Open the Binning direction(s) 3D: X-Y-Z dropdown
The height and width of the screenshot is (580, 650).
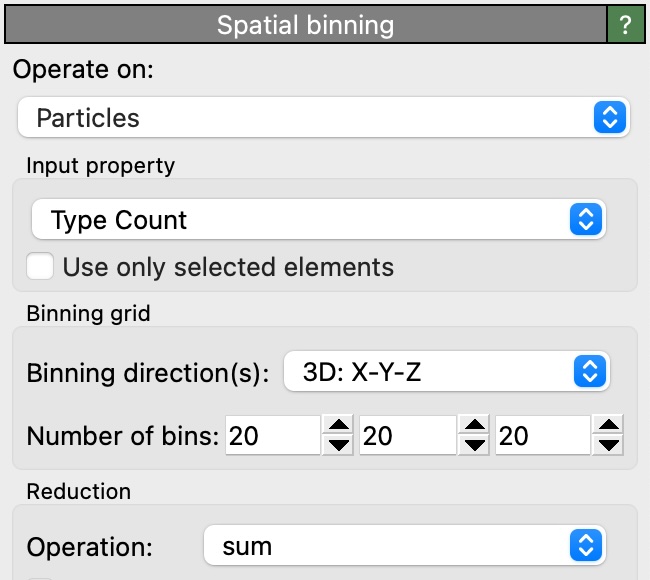(x=446, y=374)
